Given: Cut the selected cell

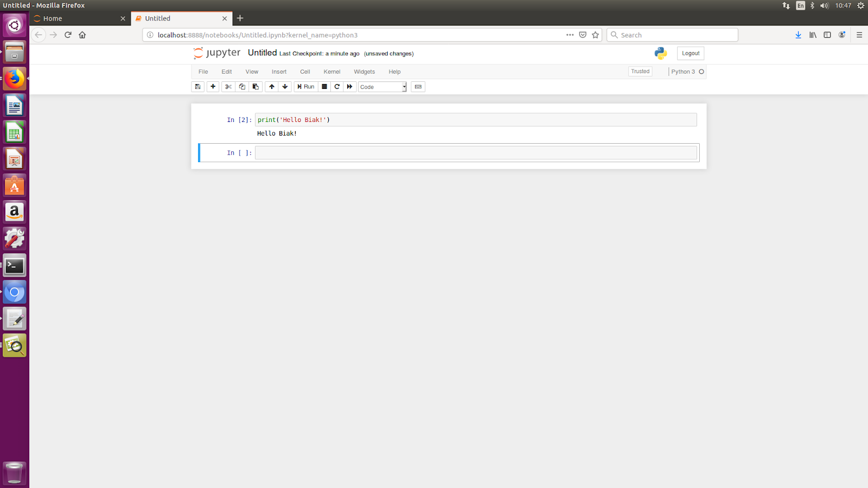Looking at the screenshot, I should pyautogui.click(x=228, y=86).
